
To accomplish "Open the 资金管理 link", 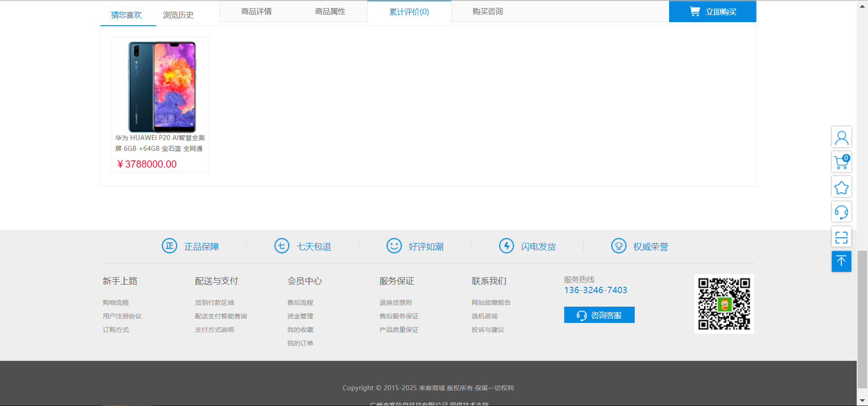I will [300, 316].
